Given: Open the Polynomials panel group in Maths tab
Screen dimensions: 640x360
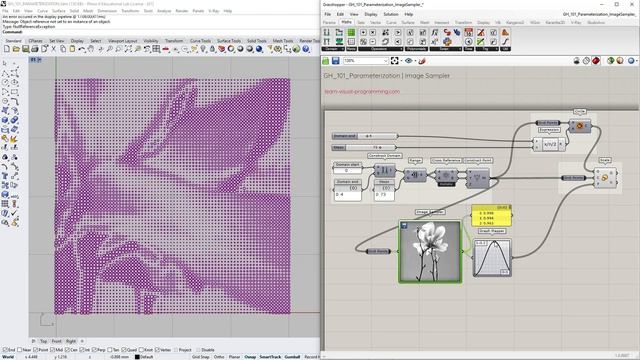Looking at the screenshot, I should (x=416, y=49).
